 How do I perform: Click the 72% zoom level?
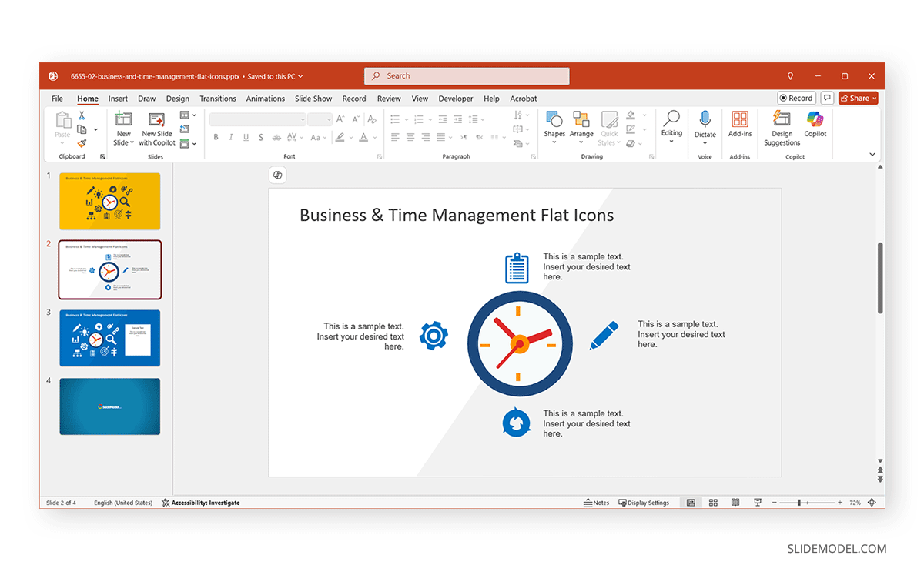pyautogui.click(x=855, y=503)
